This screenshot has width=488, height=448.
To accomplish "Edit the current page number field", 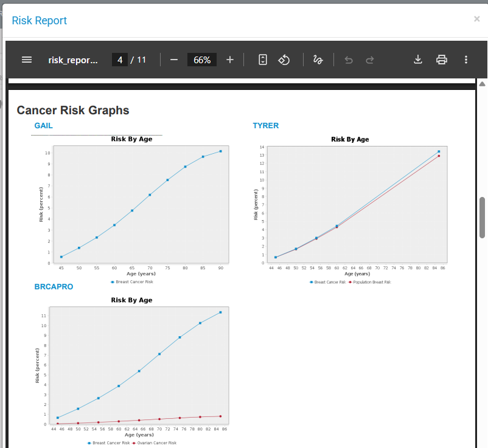I will pos(120,60).
